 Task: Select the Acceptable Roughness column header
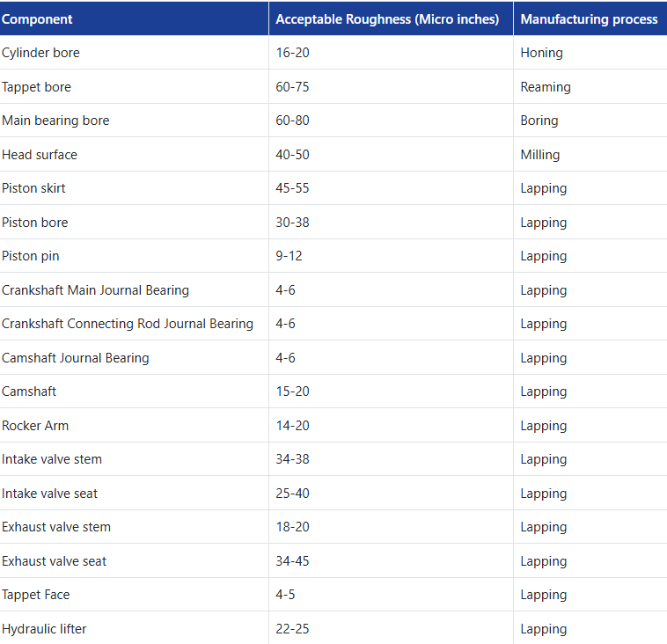point(387,19)
